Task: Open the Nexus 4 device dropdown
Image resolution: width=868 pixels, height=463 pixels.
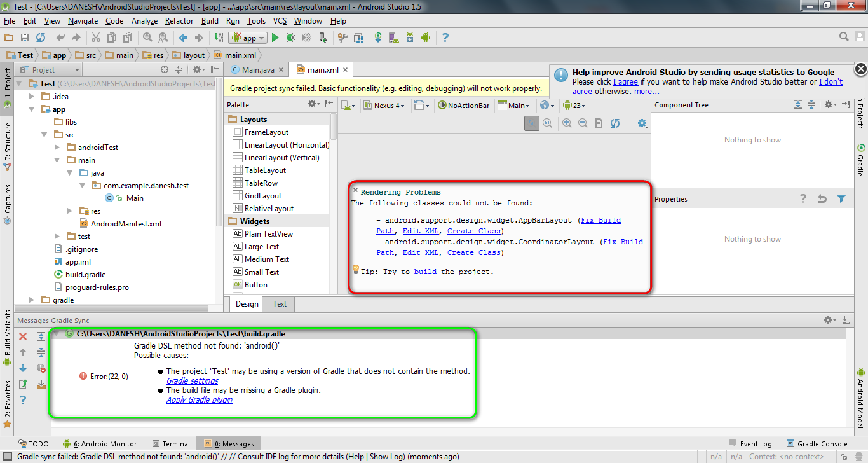Action: (x=384, y=106)
